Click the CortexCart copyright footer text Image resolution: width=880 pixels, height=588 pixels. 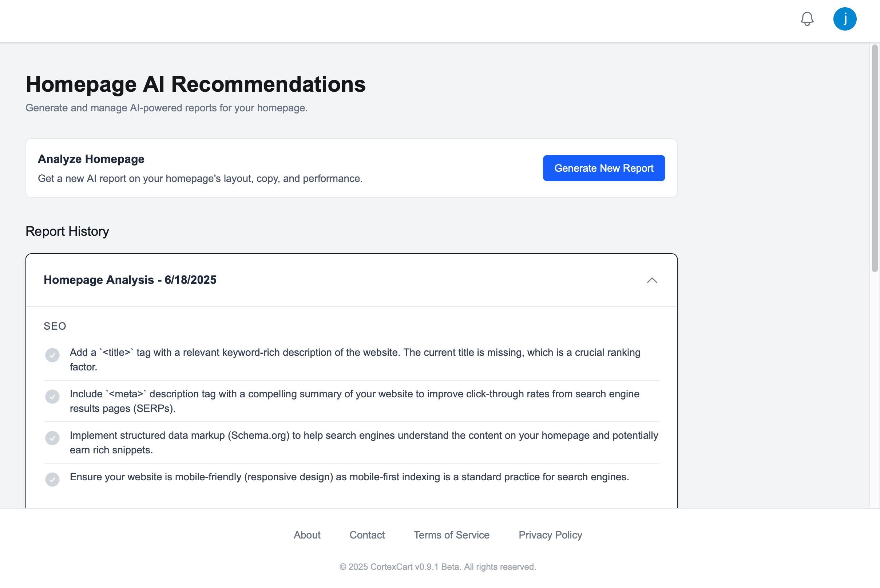click(437, 567)
